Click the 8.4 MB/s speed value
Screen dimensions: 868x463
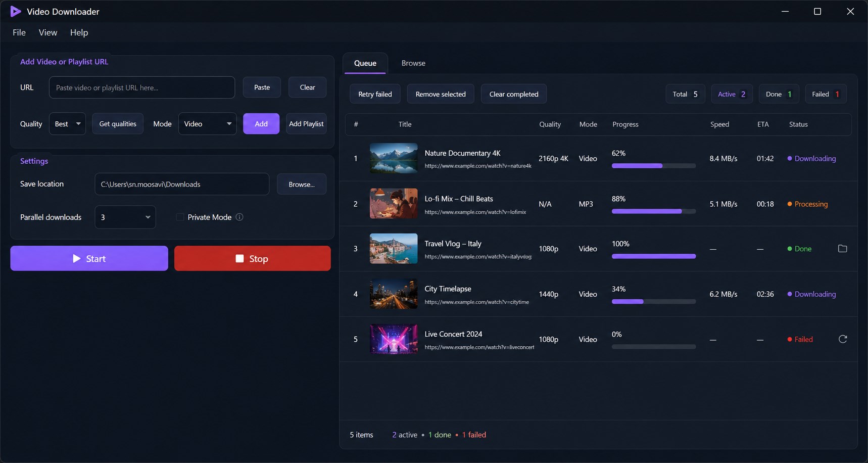[723, 158]
